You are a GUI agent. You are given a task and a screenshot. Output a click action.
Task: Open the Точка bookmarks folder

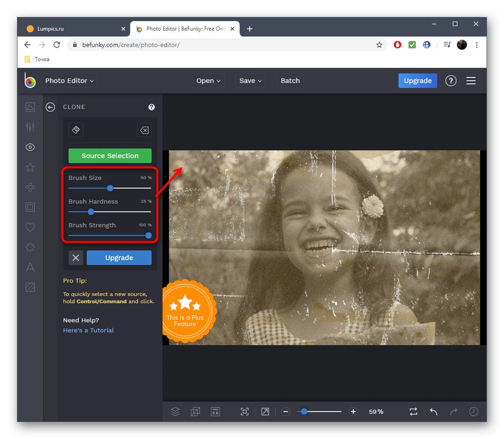tap(37, 59)
